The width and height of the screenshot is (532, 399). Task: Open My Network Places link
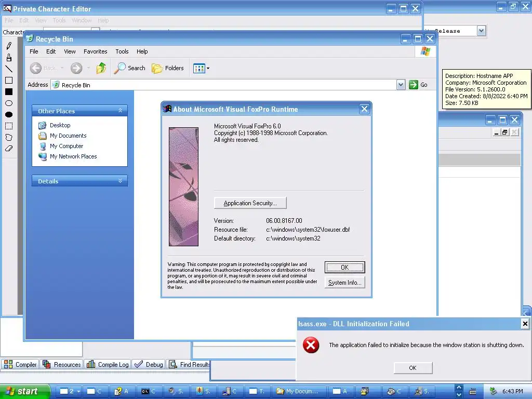(x=68, y=156)
